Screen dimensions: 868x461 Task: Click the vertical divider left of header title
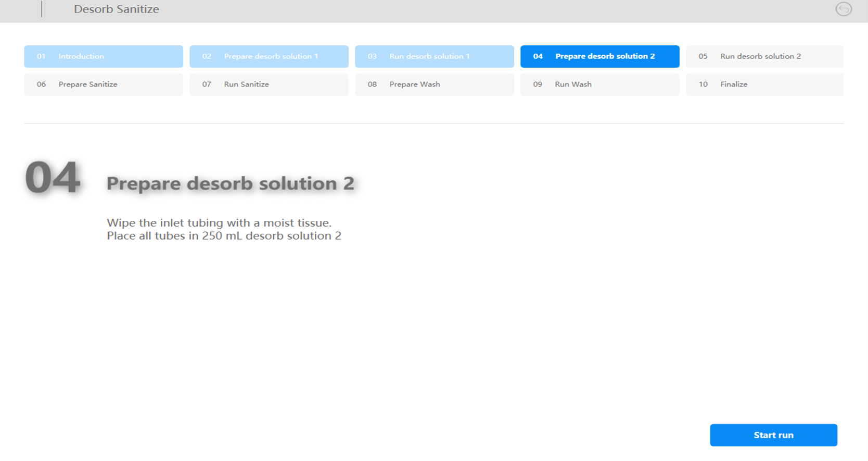point(42,9)
